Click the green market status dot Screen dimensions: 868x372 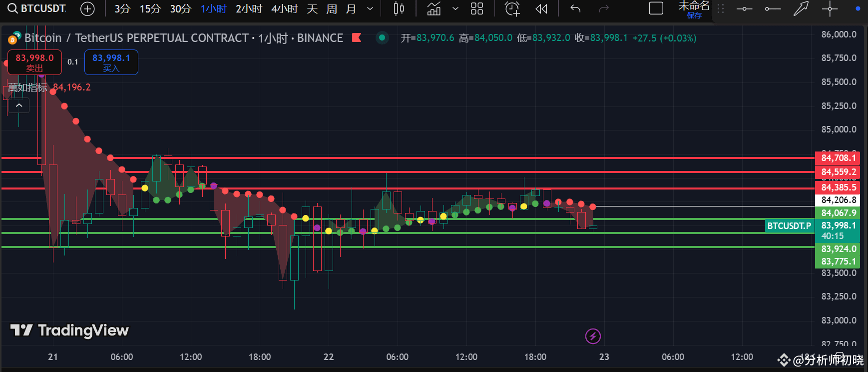point(382,37)
